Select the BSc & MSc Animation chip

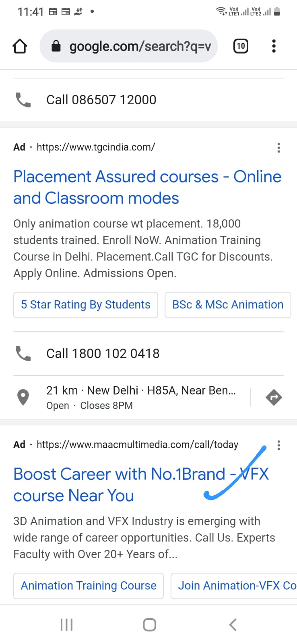pyautogui.click(x=228, y=305)
